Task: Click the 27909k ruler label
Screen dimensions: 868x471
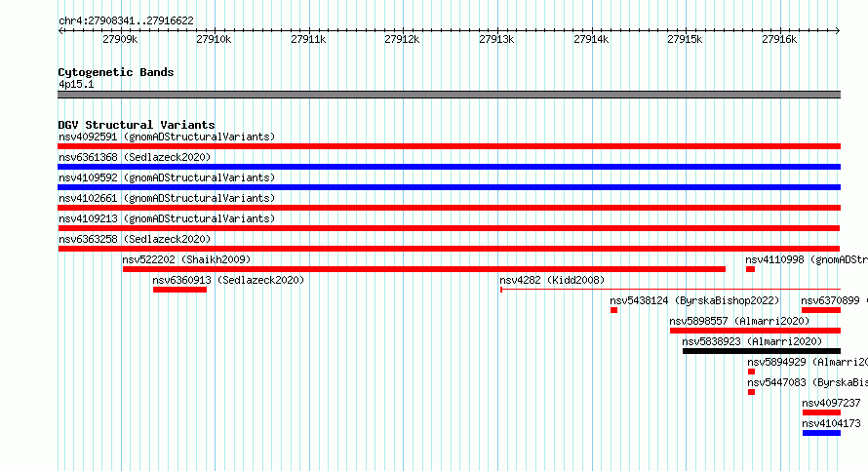Action: click(x=120, y=39)
